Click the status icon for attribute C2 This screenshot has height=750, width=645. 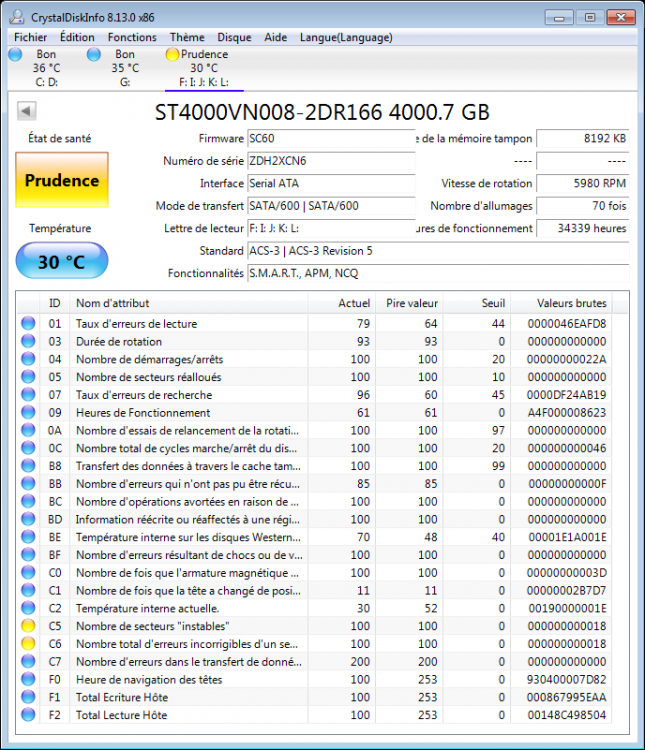coord(28,608)
